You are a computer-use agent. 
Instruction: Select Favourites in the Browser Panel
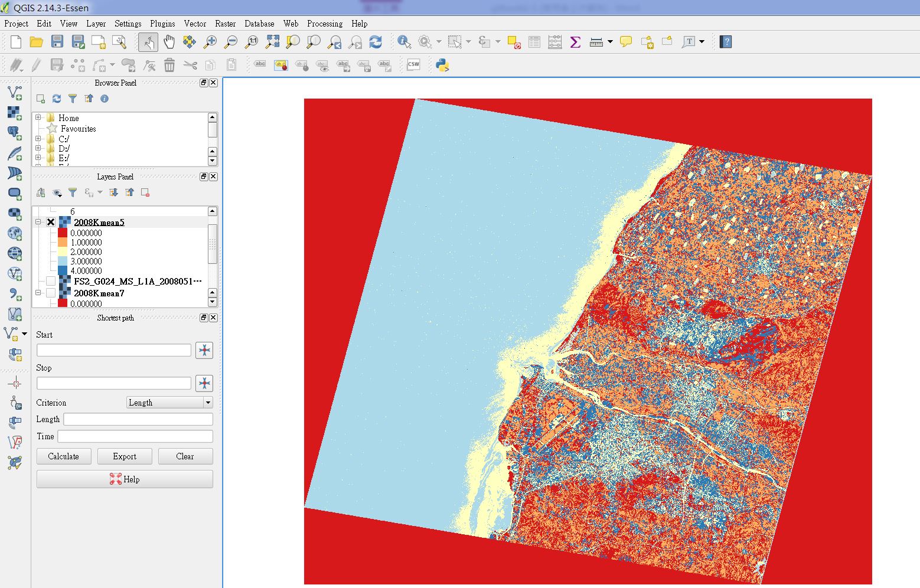[x=78, y=129]
